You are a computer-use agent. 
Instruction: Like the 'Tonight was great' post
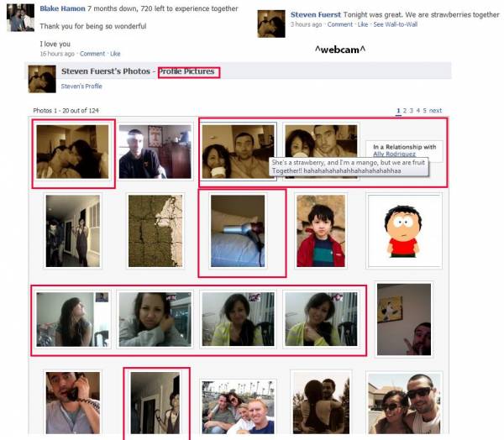click(x=363, y=24)
